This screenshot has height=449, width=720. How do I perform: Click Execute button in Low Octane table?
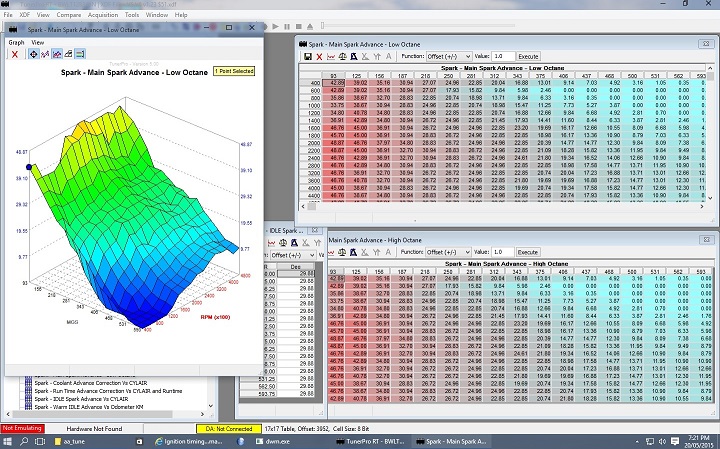[528, 56]
